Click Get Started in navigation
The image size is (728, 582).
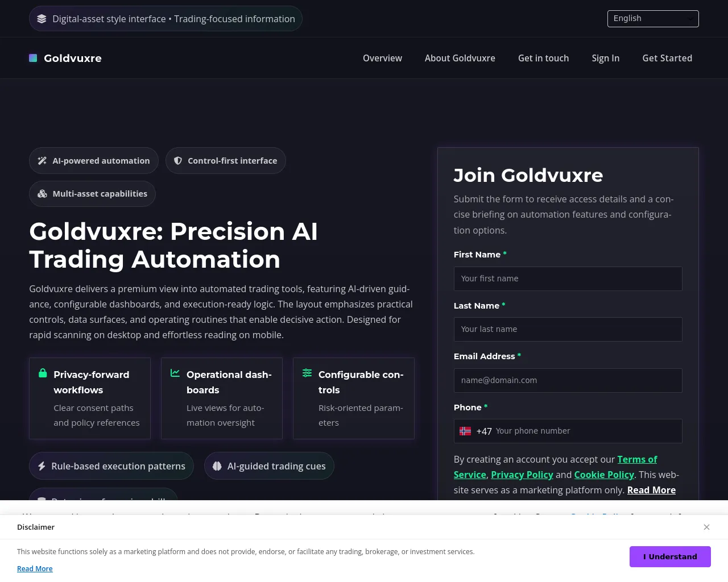[667, 58]
